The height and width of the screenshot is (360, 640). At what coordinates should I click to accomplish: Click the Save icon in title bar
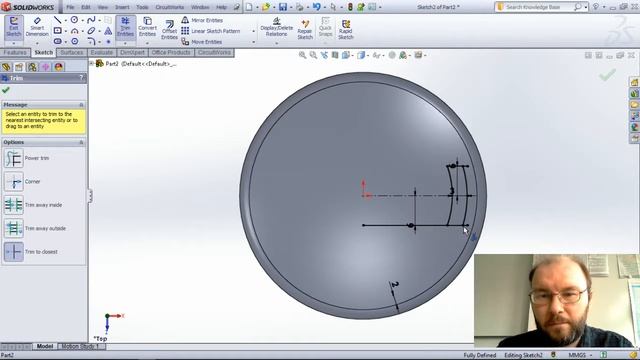(x=282, y=7)
